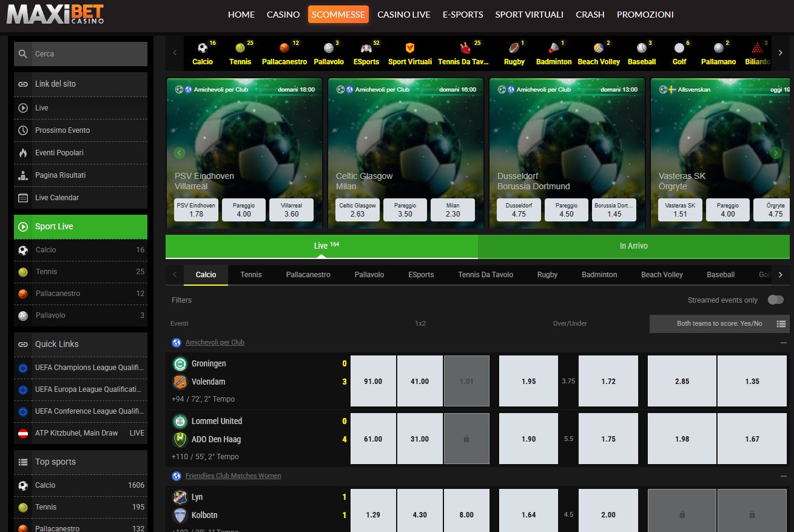Open Prossimo Evento clock icon
The height and width of the screenshot is (532, 794).
point(23,130)
